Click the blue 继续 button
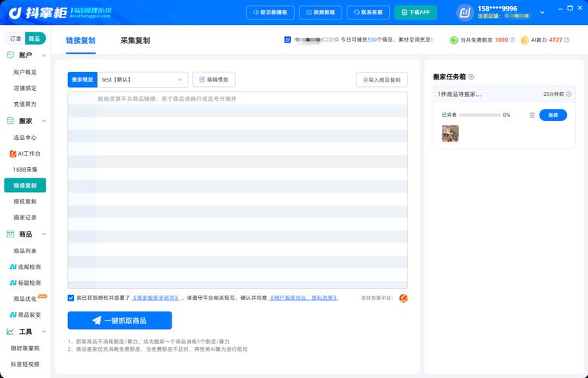Viewport: 588px width, 378px height. [552, 115]
